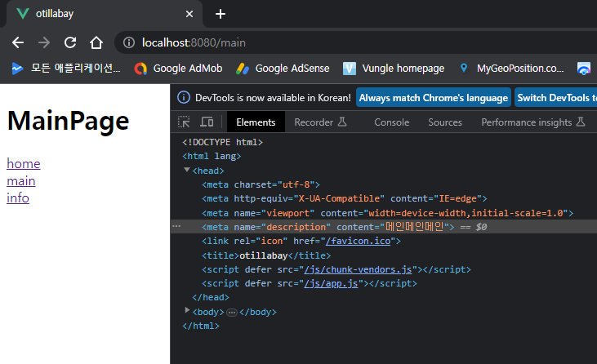This screenshot has height=364, width=597.
Task: Open the 모든 애플리케이션 bookmark
Action: pos(66,69)
